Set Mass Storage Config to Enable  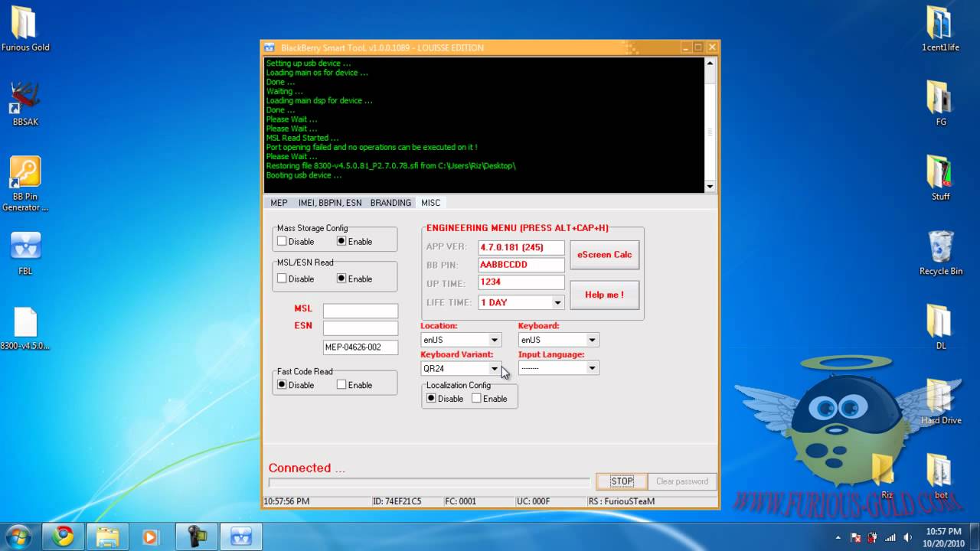click(341, 241)
